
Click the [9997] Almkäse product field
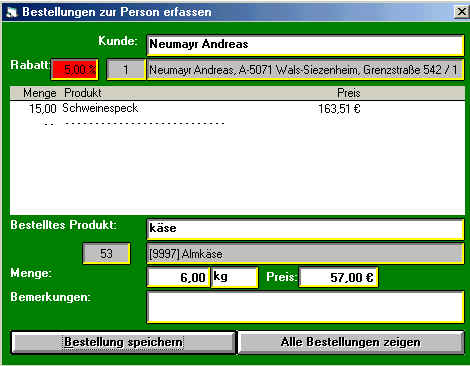[x=305, y=254]
